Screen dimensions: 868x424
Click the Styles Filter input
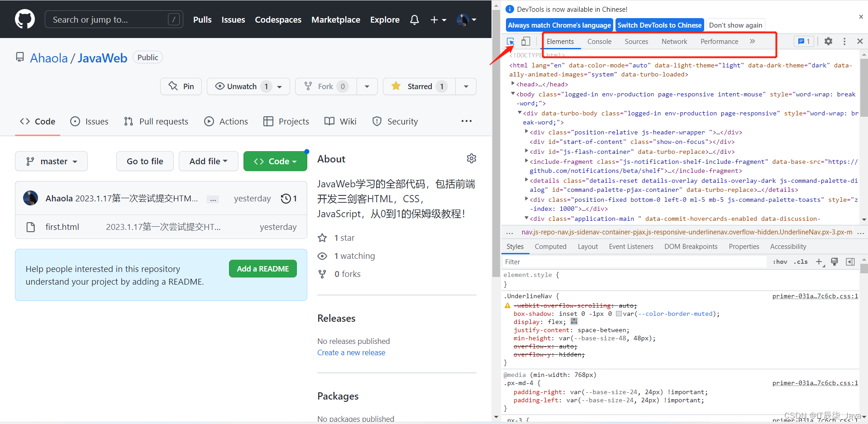pyautogui.click(x=634, y=262)
